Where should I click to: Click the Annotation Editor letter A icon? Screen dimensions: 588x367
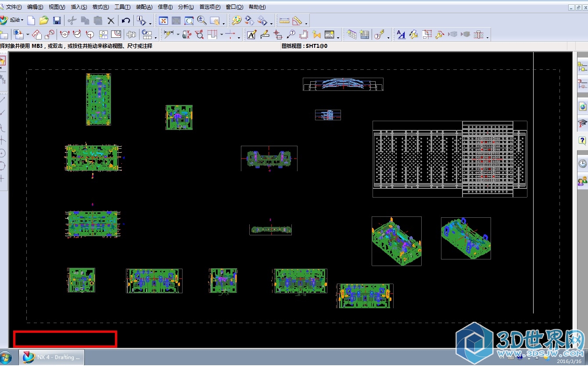(251, 34)
